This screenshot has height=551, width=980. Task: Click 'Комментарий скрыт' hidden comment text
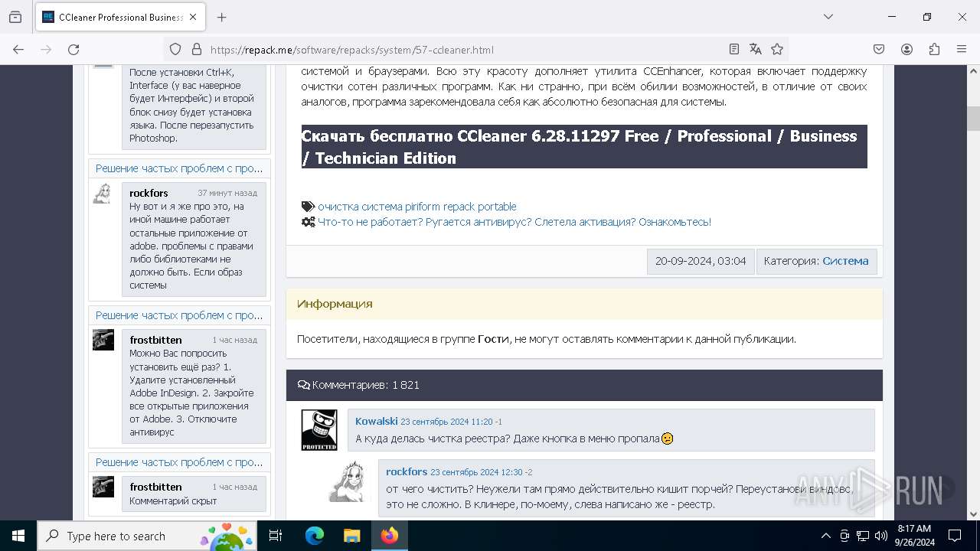173,501
